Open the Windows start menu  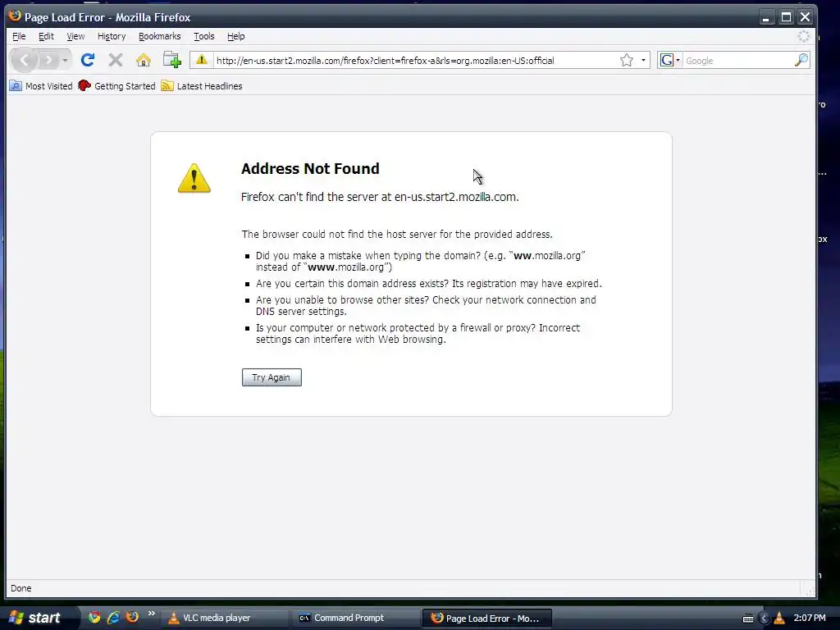(36, 618)
